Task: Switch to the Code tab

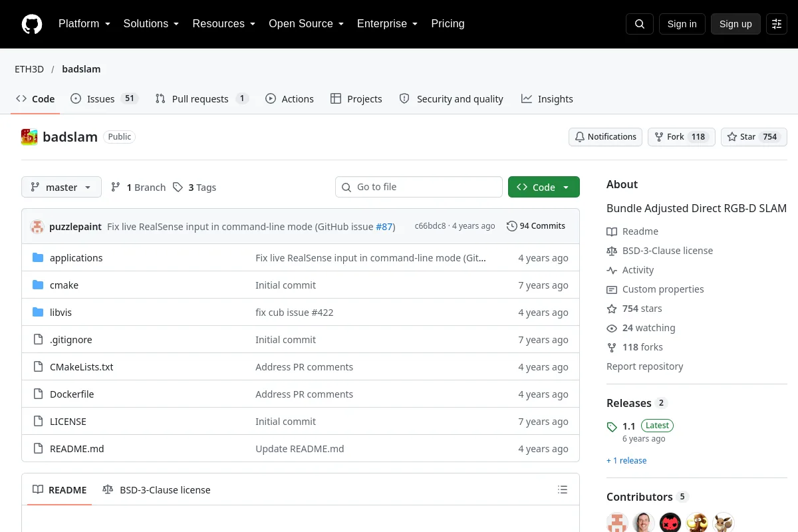Action: tap(35, 99)
